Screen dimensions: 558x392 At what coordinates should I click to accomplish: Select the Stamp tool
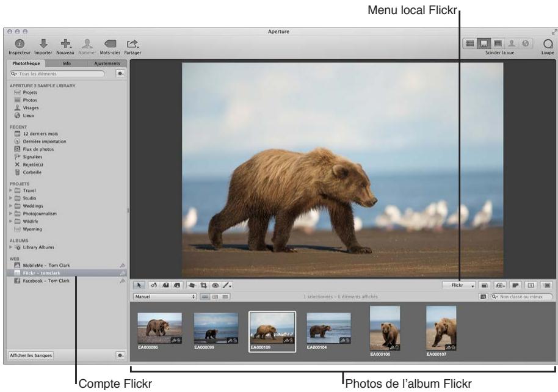177,286
